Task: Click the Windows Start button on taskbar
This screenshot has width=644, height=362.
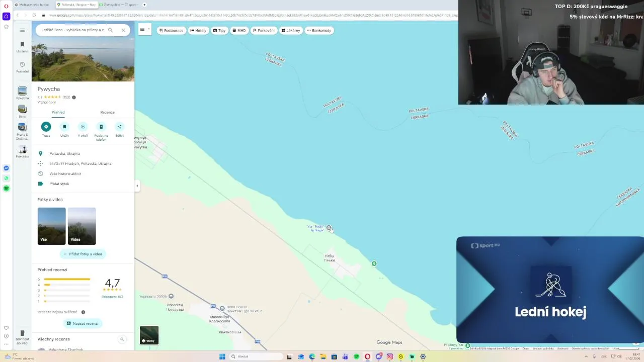Action: coord(222,356)
